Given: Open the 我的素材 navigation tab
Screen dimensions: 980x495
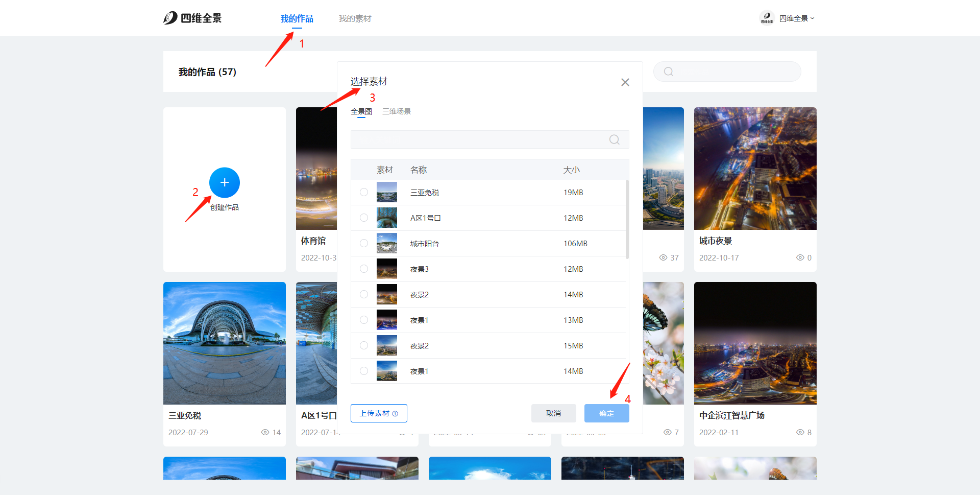Looking at the screenshot, I should [x=355, y=19].
